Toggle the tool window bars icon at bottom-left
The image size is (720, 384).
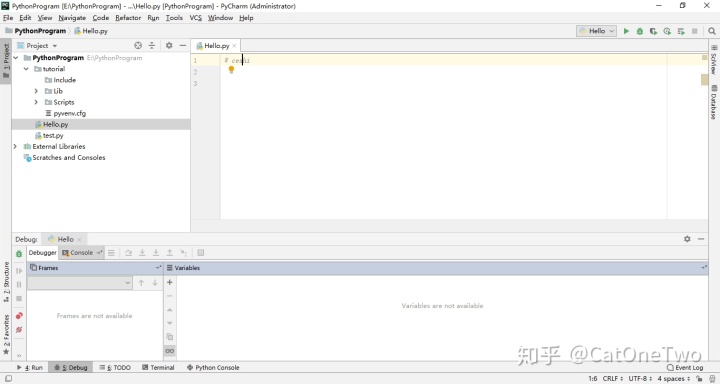8,378
